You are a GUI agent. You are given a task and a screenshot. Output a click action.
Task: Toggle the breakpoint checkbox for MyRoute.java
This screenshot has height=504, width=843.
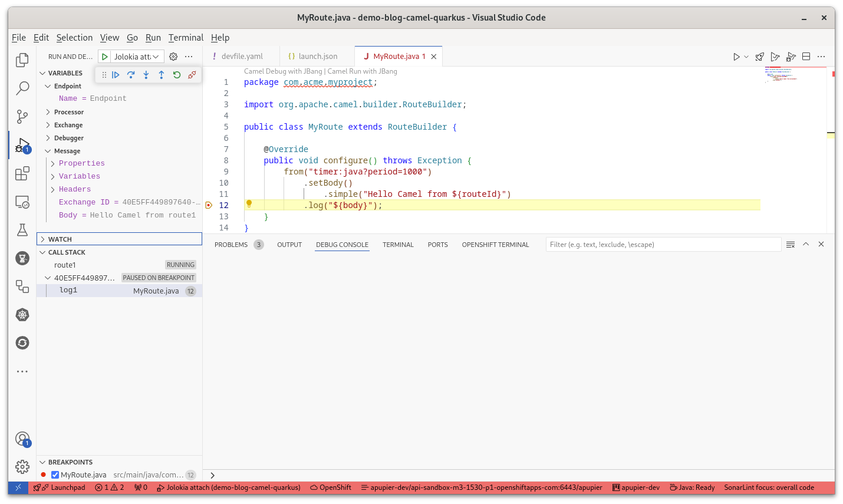pyautogui.click(x=55, y=475)
